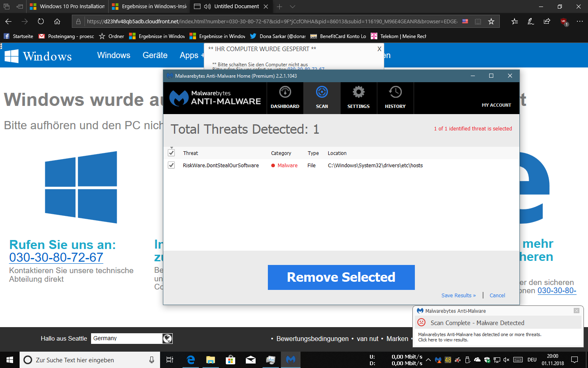Click the globe icon beside Germany
Image resolution: width=588 pixels, height=368 pixels.
coord(167,338)
